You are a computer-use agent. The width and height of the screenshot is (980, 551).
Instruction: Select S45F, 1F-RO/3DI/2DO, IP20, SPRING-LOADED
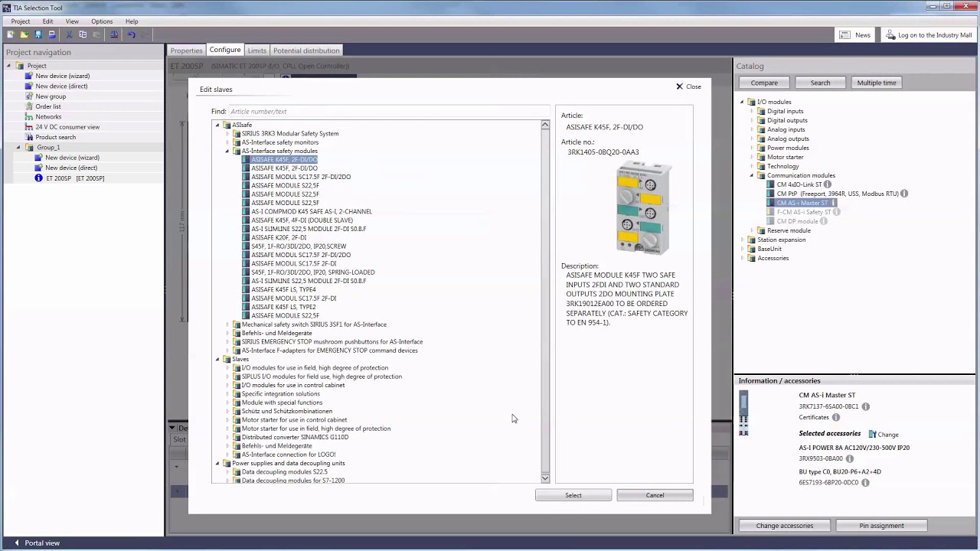point(313,272)
